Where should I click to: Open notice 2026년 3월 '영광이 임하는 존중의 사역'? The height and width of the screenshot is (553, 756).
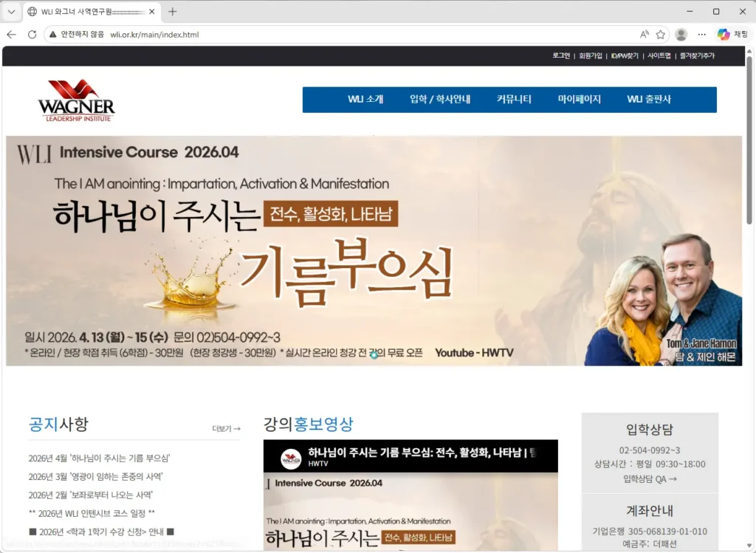pyautogui.click(x=95, y=476)
